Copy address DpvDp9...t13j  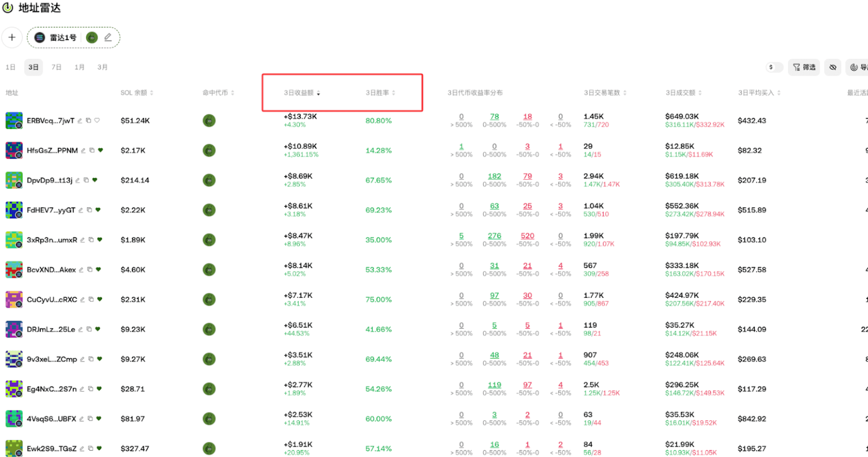point(86,180)
